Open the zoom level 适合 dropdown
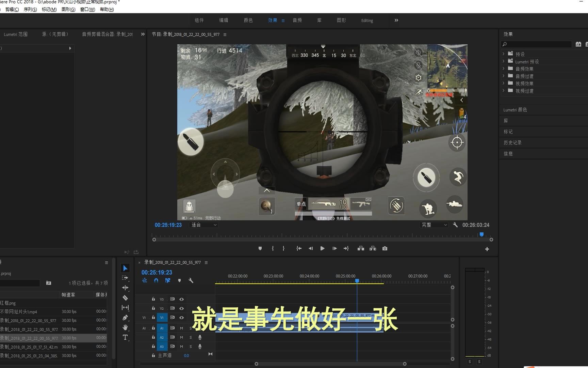This screenshot has width=588, height=368. pos(203,225)
